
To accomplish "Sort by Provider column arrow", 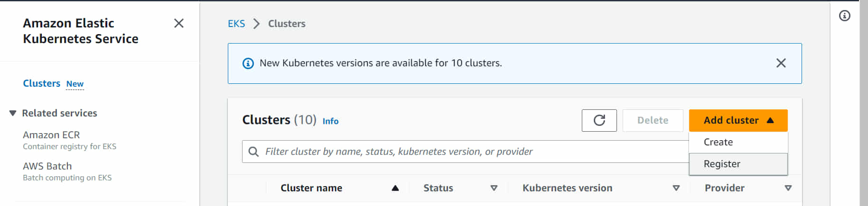I will coord(788,188).
